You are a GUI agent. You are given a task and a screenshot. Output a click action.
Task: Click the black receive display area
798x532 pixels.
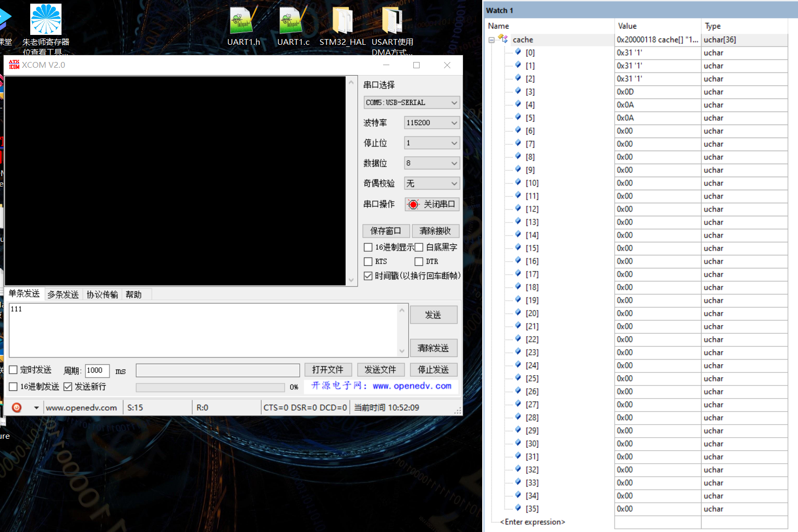click(x=175, y=181)
